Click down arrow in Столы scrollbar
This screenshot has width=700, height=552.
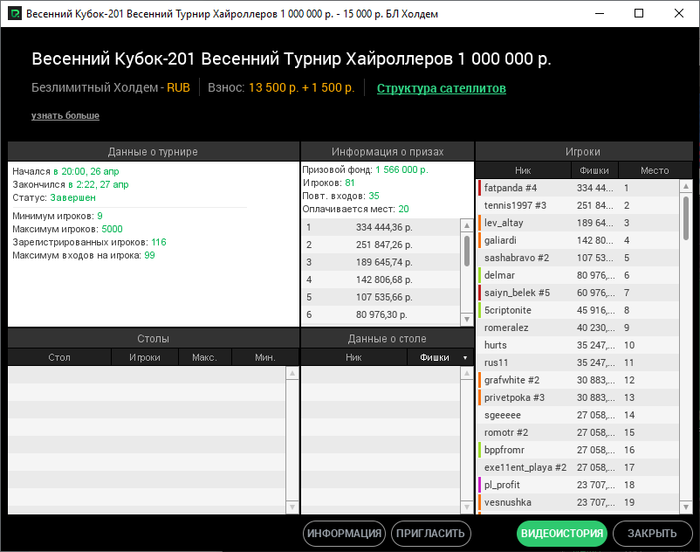[292, 507]
